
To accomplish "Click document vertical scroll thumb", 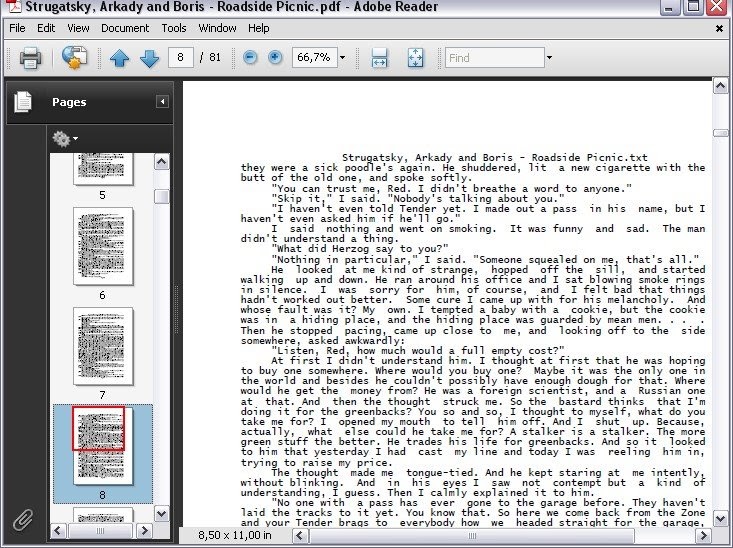I will tap(720, 133).
